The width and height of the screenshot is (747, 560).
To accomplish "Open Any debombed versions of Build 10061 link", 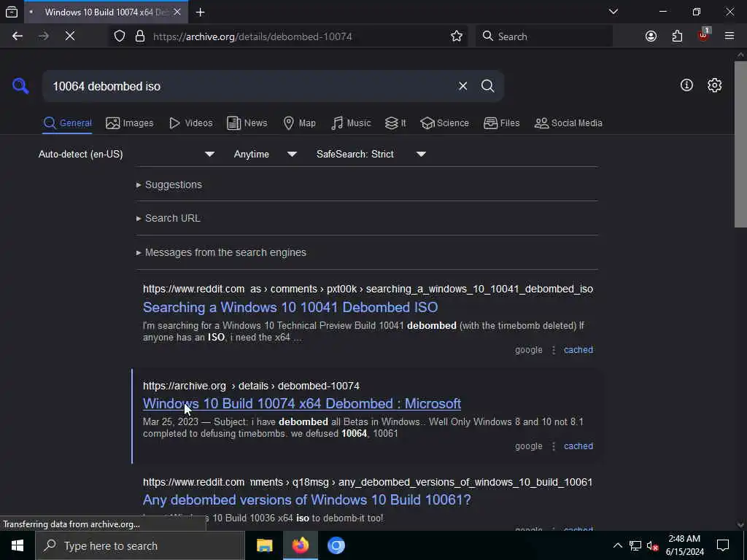I will click(307, 499).
